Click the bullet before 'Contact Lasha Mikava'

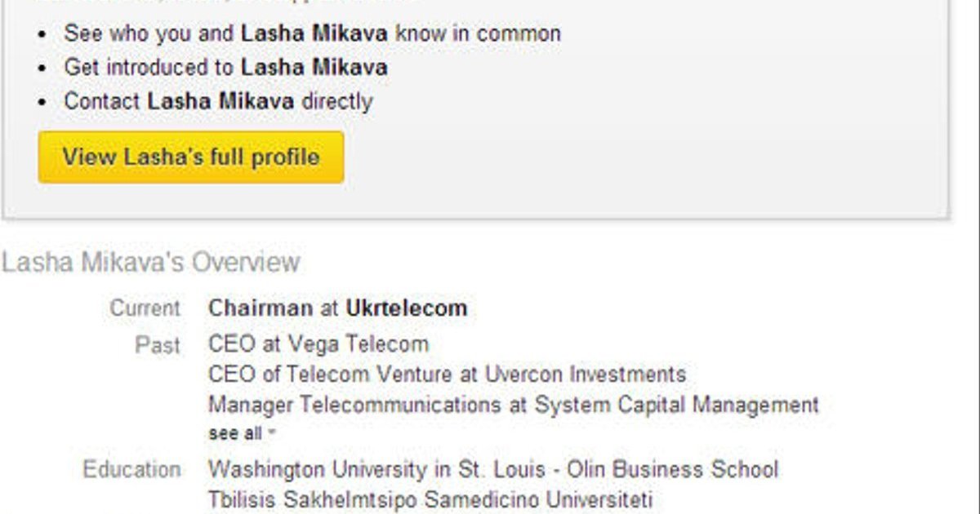(x=46, y=103)
